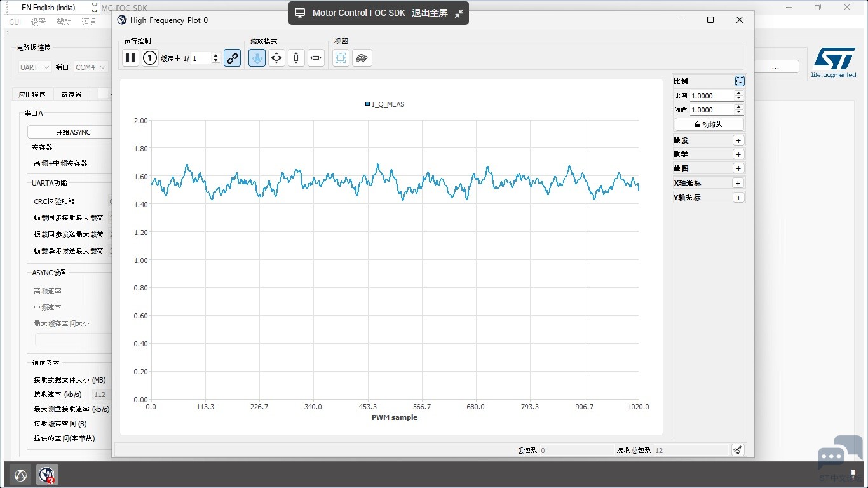The height and width of the screenshot is (488, 868).
Task: Pause the plot acquisition
Action: (130, 58)
